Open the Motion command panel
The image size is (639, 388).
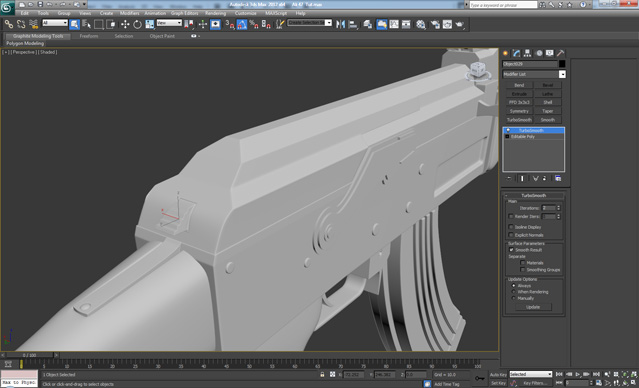click(539, 53)
